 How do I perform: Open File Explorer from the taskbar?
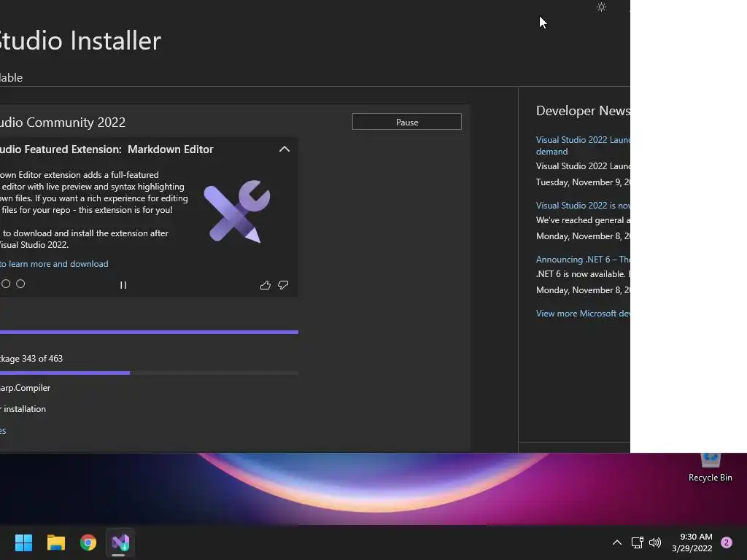coord(55,542)
